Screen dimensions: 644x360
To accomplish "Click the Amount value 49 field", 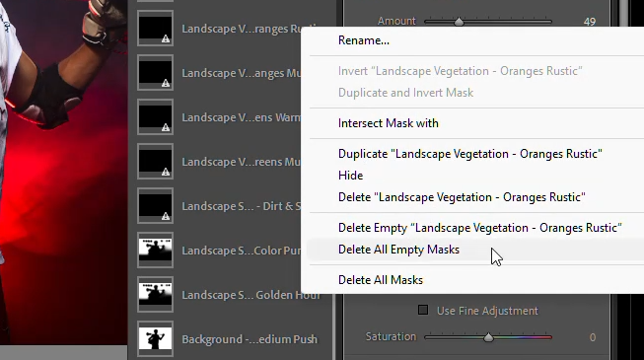I will point(590,22).
